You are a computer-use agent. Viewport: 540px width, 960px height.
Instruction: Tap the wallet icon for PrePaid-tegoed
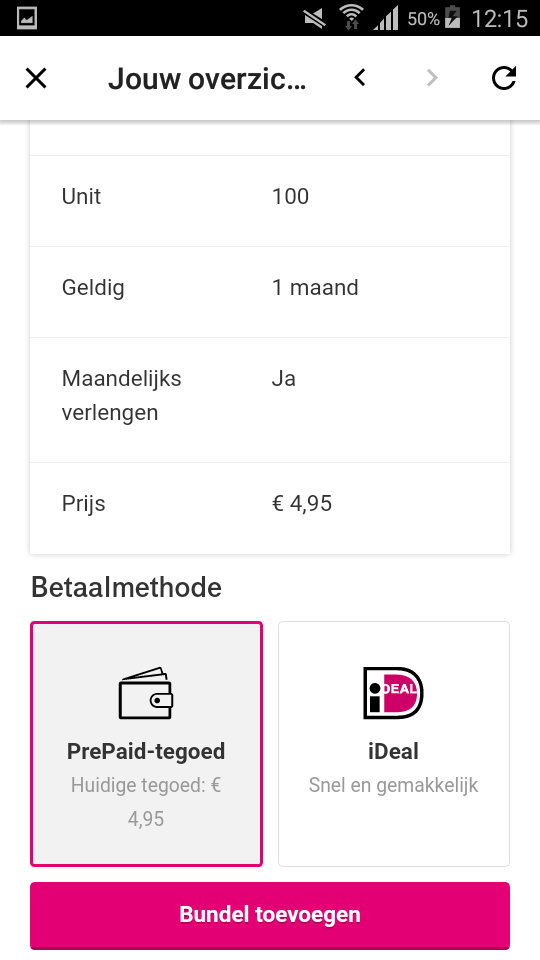click(x=146, y=693)
